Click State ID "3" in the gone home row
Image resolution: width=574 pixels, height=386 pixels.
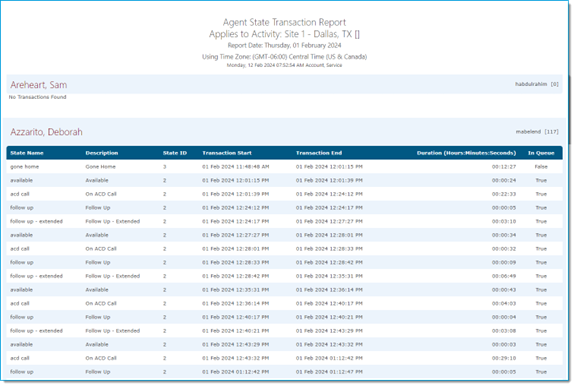(x=165, y=167)
